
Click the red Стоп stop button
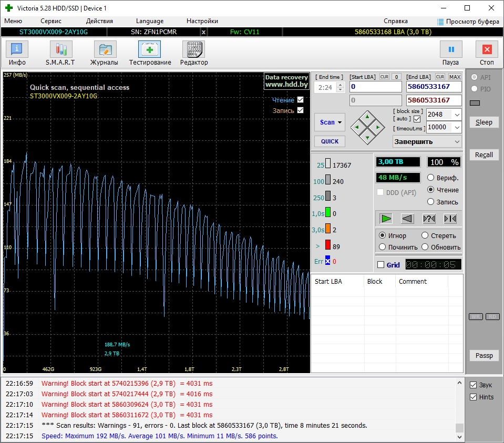[487, 53]
